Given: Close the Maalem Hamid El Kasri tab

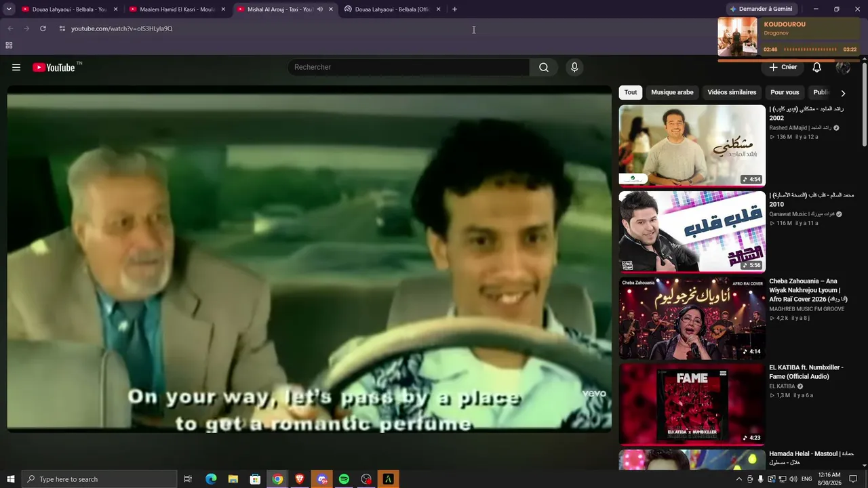Looking at the screenshot, I should pyautogui.click(x=223, y=9).
